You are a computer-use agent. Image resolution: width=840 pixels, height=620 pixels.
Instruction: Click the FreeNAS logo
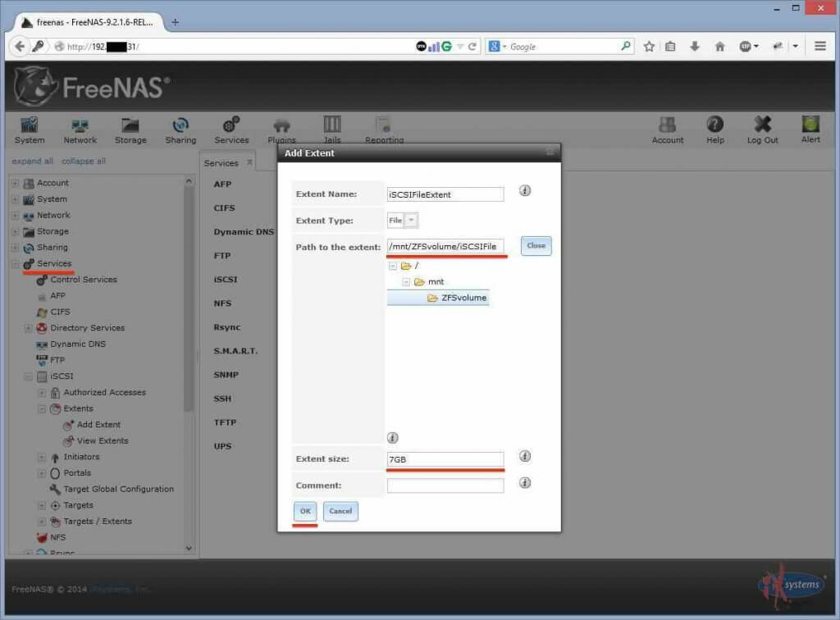coord(92,86)
